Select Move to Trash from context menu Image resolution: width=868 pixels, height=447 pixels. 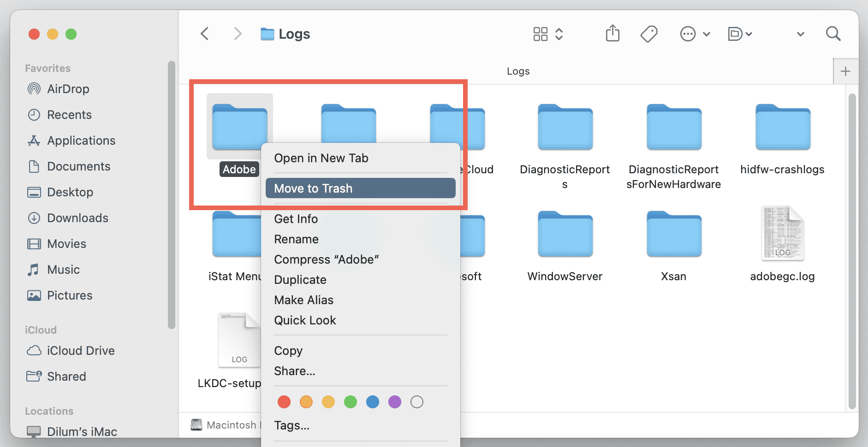coord(360,188)
